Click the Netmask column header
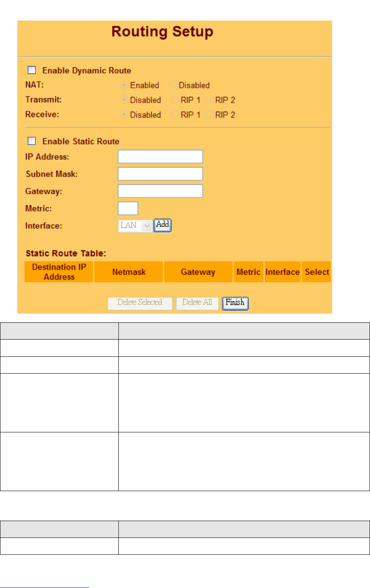Image resolution: width=370 pixels, height=588 pixels. click(x=129, y=272)
